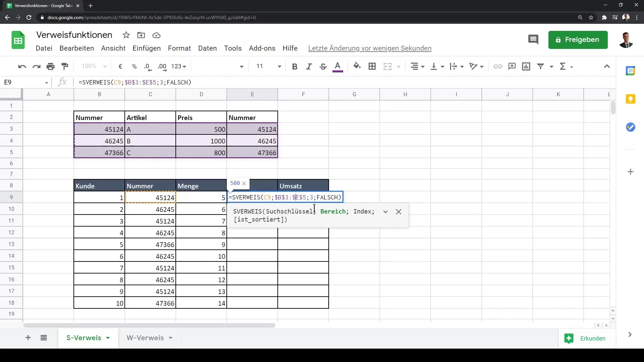Increase decimal places icon
Screen dimensions: 644x362
click(162, 66)
